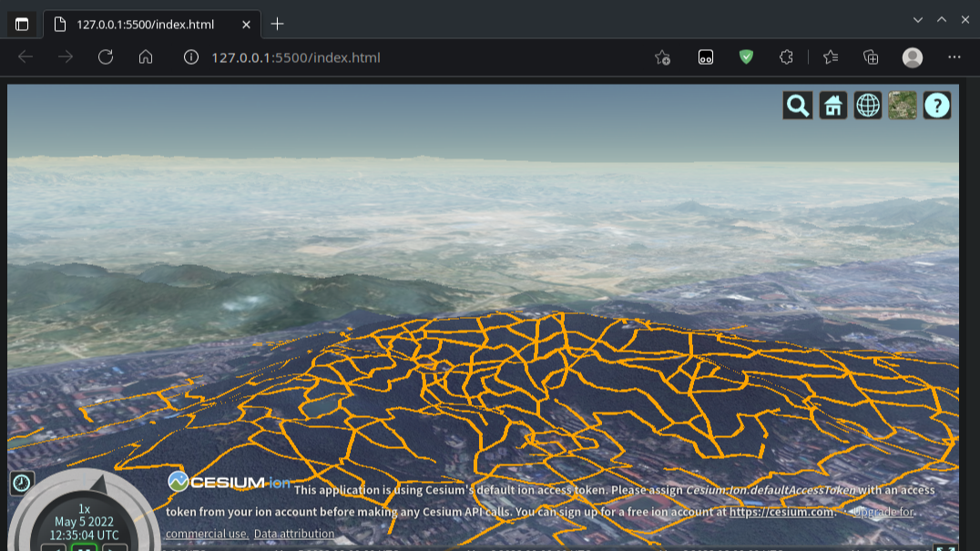Click the address bar URL field
Screen dimensions: 980x551
(x=296, y=57)
